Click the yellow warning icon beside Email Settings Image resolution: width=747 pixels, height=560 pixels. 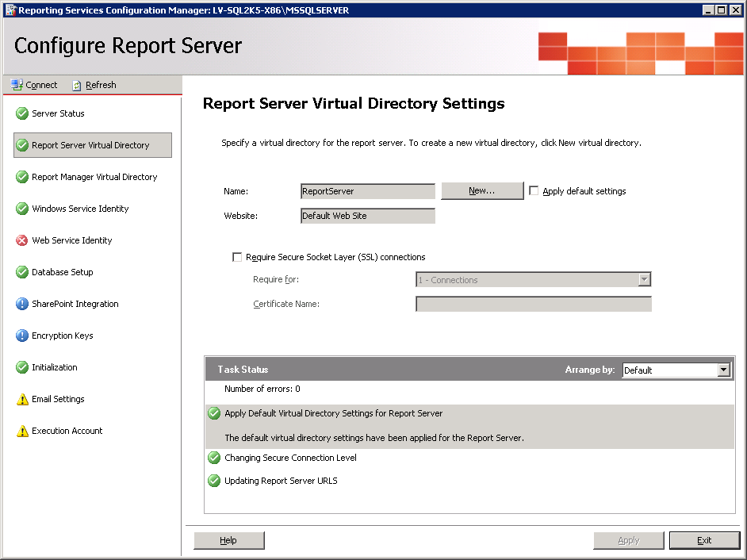coord(22,399)
